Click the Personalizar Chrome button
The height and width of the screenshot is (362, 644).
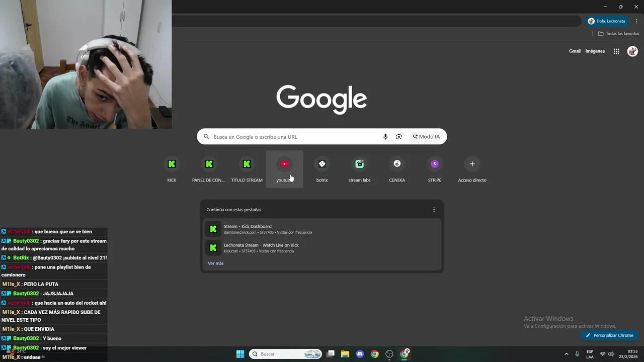(609, 335)
